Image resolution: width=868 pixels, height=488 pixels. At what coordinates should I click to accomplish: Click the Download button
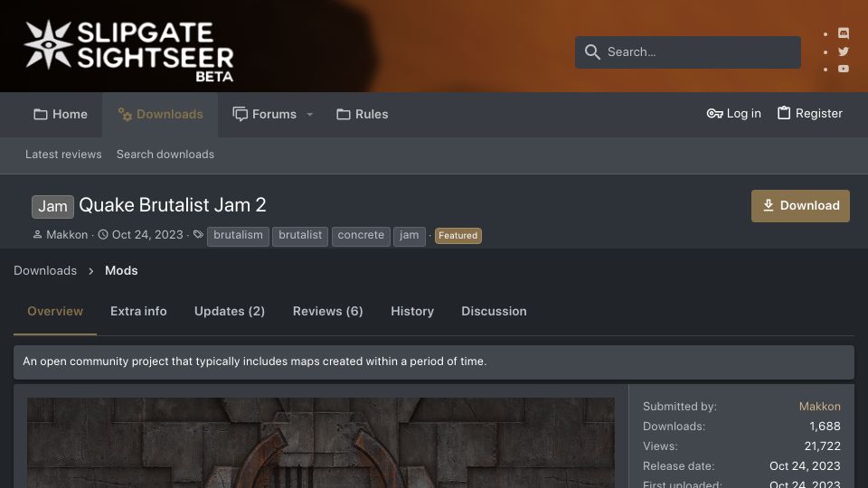point(800,206)
